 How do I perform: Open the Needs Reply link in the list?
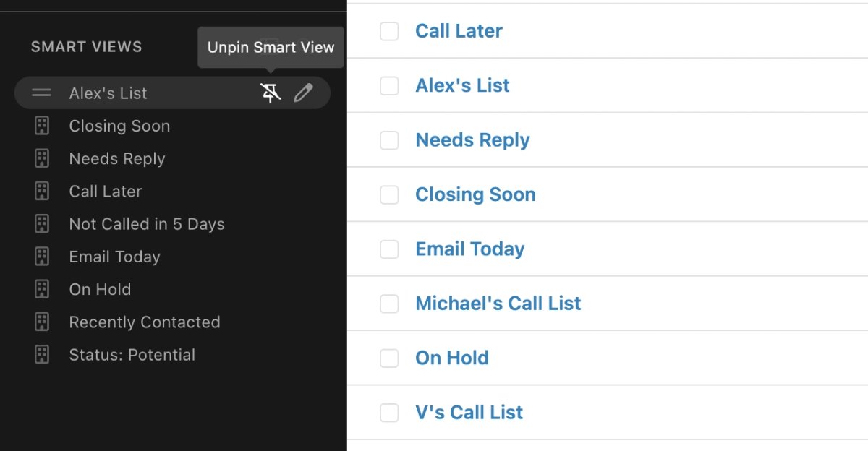coord(472,140)
